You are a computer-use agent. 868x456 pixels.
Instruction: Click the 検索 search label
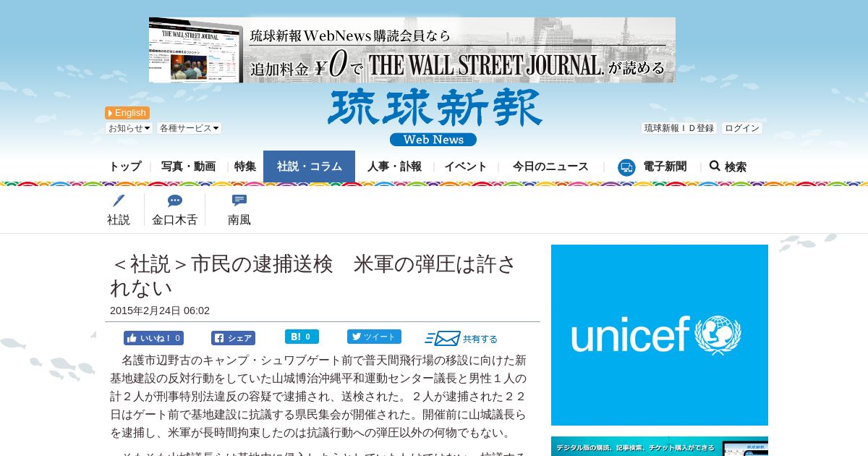(x=736, y=167)
